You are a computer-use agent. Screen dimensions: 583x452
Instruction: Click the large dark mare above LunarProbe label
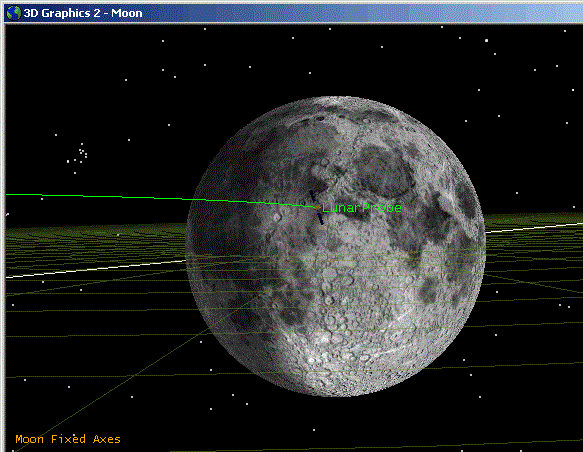tap(383, 170)
